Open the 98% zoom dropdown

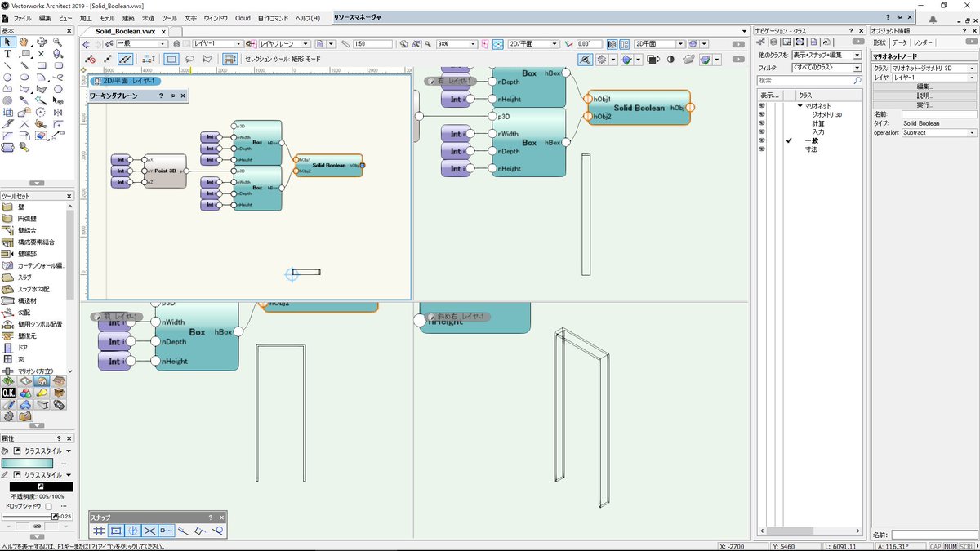pyautogui.click(x=457, y=44)
